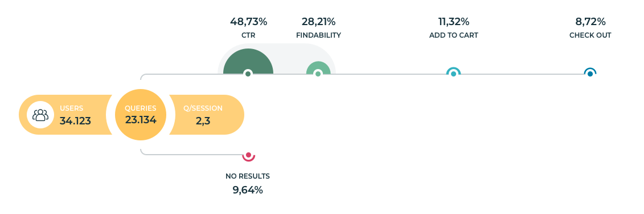Click the FINDABILITY label text
644x214 pixels.
[318, 35]
